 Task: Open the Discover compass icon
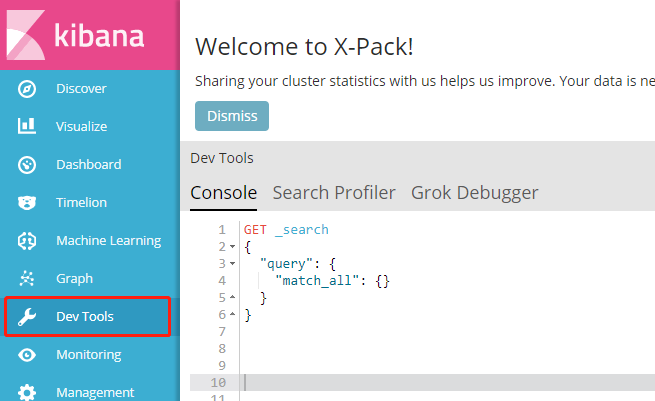tap(27, 89)
